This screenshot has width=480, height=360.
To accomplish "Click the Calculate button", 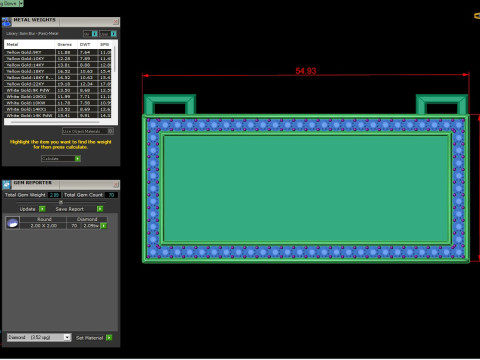I will pyautogui.click(x=61, y=159).
